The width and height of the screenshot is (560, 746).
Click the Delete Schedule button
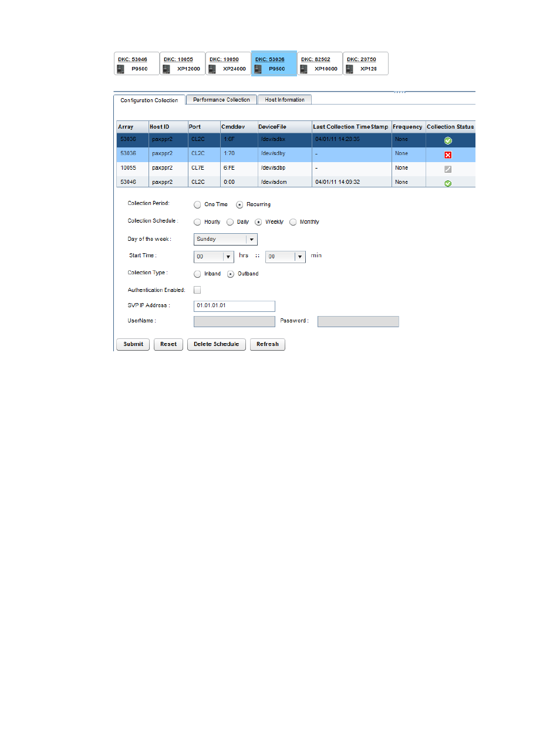click(x=217, y=344)
